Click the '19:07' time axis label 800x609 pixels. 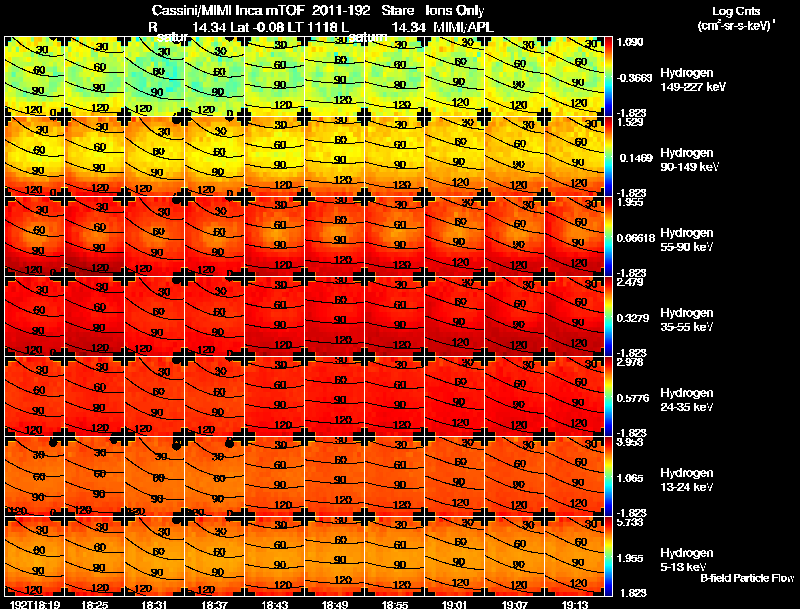coord(515,604)
